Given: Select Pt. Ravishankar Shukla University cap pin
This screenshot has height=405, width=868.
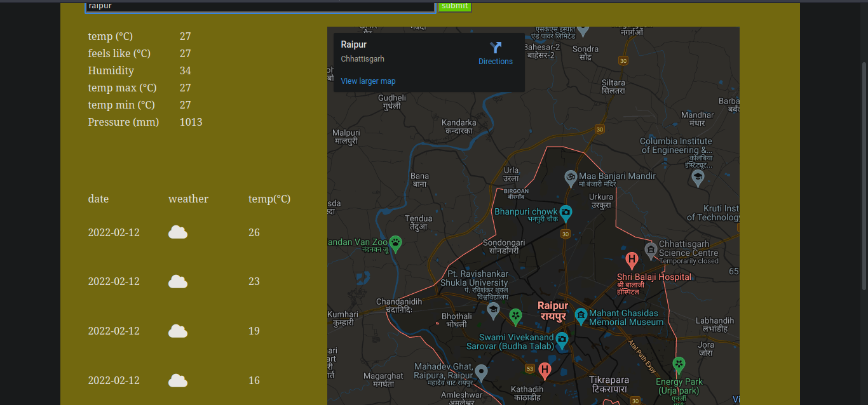Looking at the screenshot, I should (493, 310).
